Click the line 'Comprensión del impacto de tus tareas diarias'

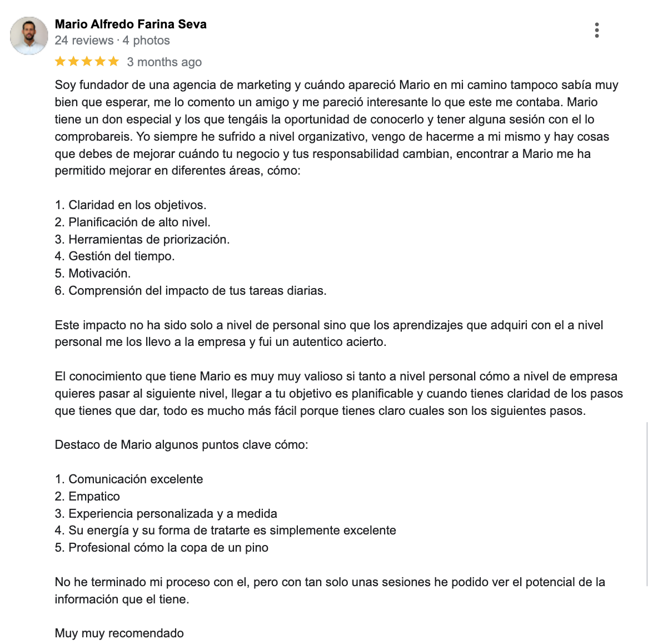tap(191, 291)
